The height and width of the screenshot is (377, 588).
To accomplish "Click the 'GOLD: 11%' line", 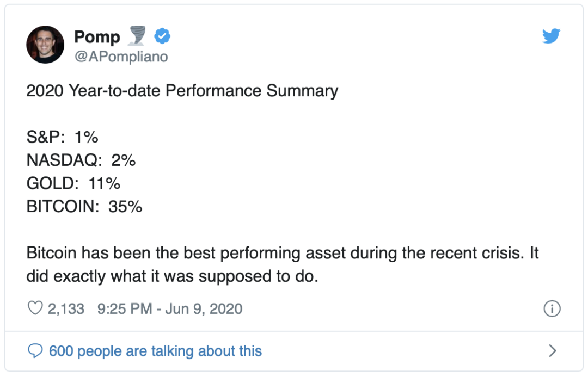I will (73, 183).
